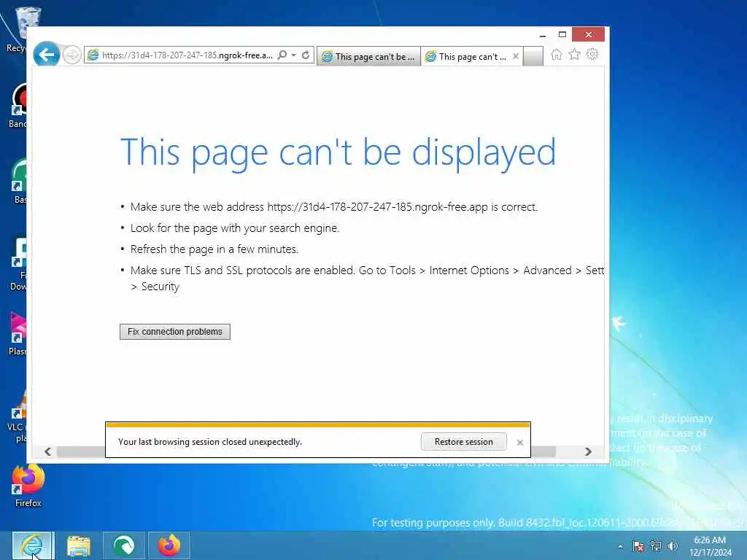This screenshot has width=747, height=560.
Task: Open the address bar dropdown arrow
Action: [x=294, y=55]
